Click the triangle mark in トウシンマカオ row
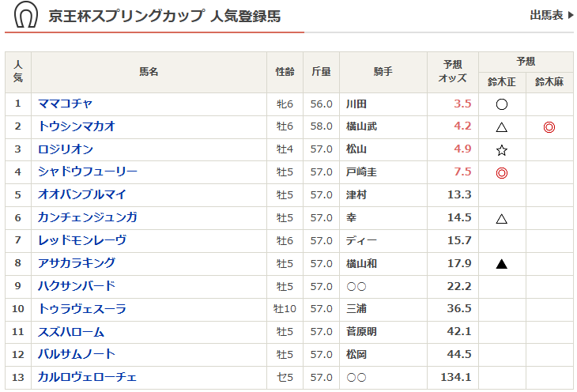577x392 pixels. pos(501,126)
